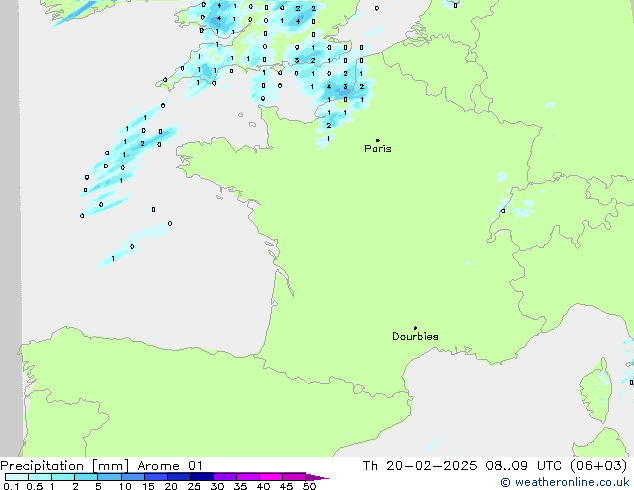The height and width of the screenshot is (490, 634).
Task: Select the 0.5–1 mm legend swatch
Action: [40, 477]
